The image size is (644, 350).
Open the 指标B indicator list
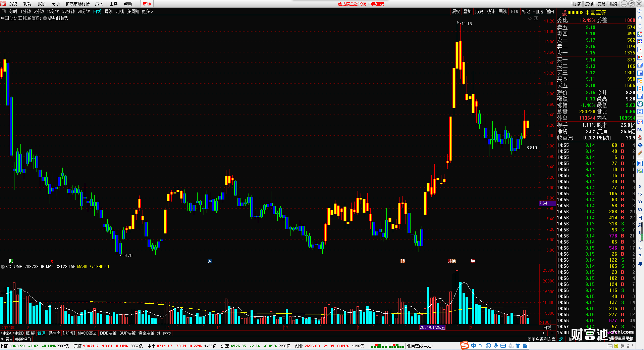pyautogui.click(x=18, y=333)
